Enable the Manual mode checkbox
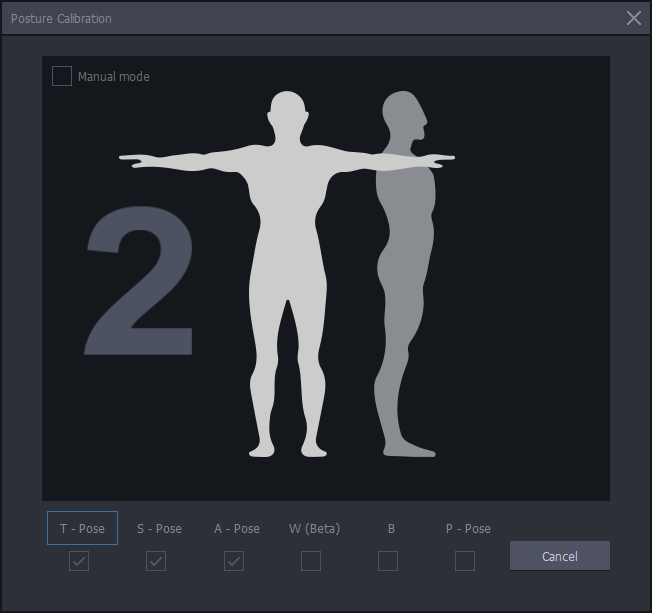The width and height of the screenshot is (652, 613). coord(62,76)
